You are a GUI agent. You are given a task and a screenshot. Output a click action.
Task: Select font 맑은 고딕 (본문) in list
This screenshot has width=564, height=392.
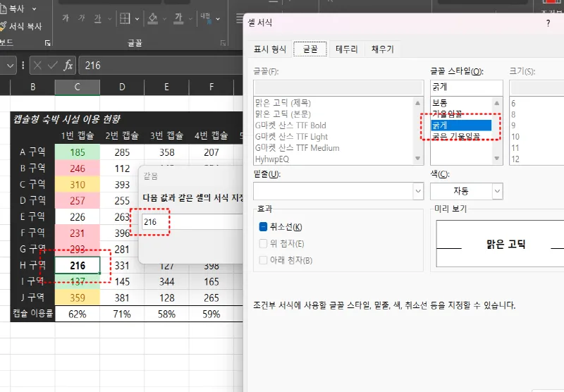tap(283, 114)
